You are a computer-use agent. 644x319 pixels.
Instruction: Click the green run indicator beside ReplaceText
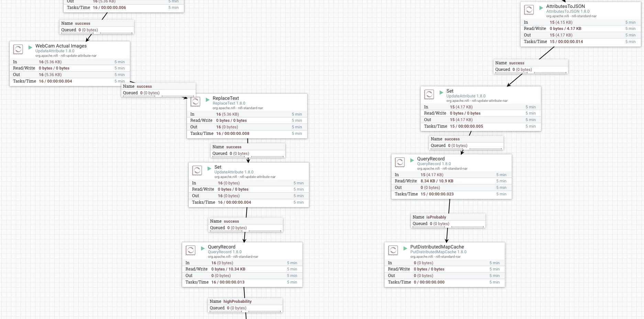[208, 99]
